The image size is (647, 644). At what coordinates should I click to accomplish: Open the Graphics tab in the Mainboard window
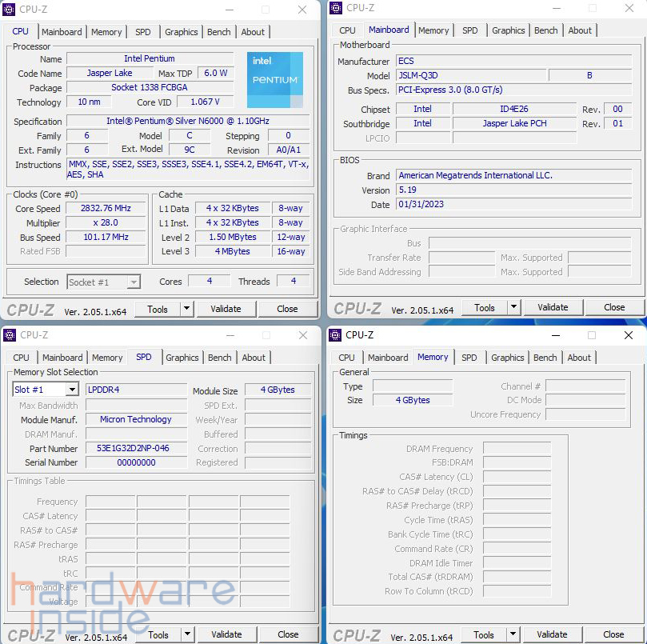click(508, 30)
